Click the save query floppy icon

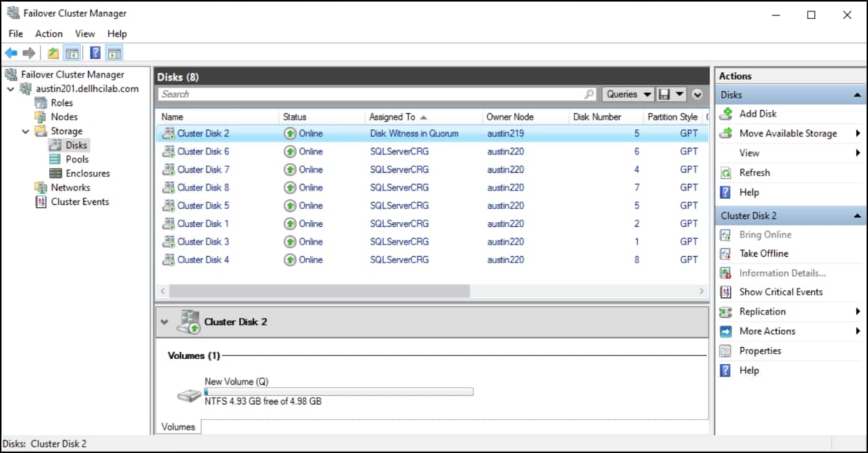click(x=665, y=94)
